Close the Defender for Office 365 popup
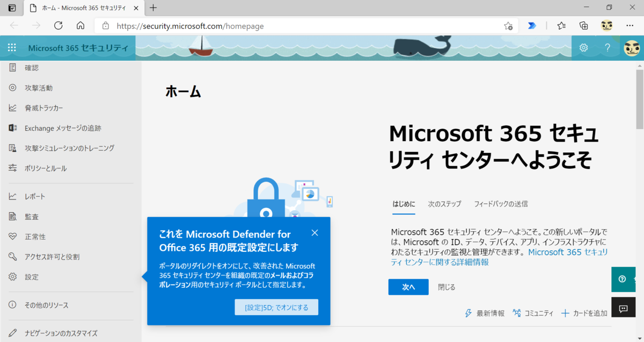This screenshot has height=342, width=644. tap(314, 233)
